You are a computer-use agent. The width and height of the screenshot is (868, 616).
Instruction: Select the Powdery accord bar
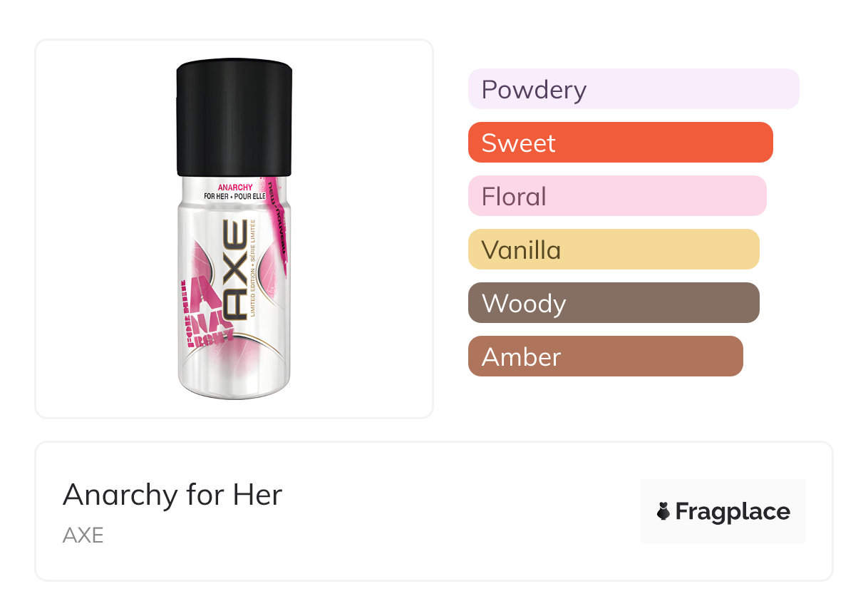633,89
